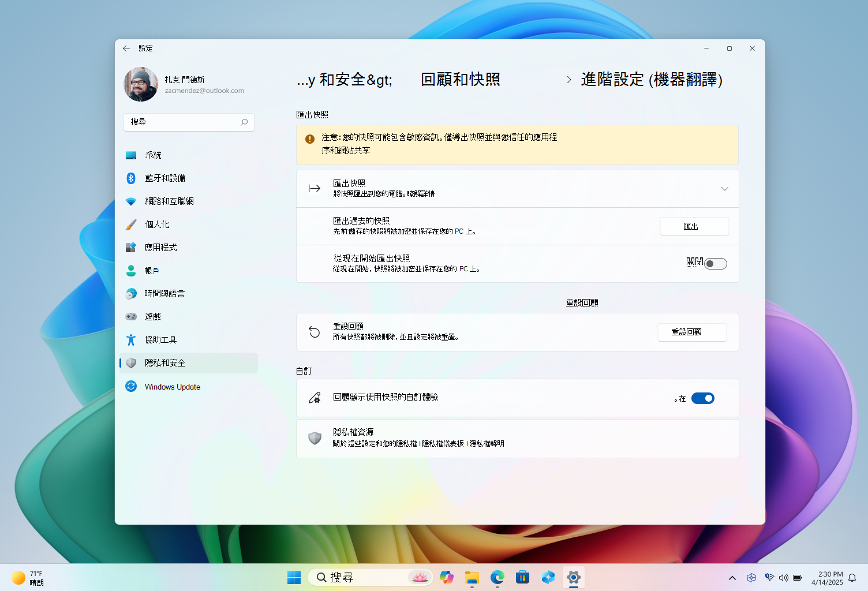Click the taskbar 搜尋 search box
Screen dimensions: 868x591
(x=371, y=577)
